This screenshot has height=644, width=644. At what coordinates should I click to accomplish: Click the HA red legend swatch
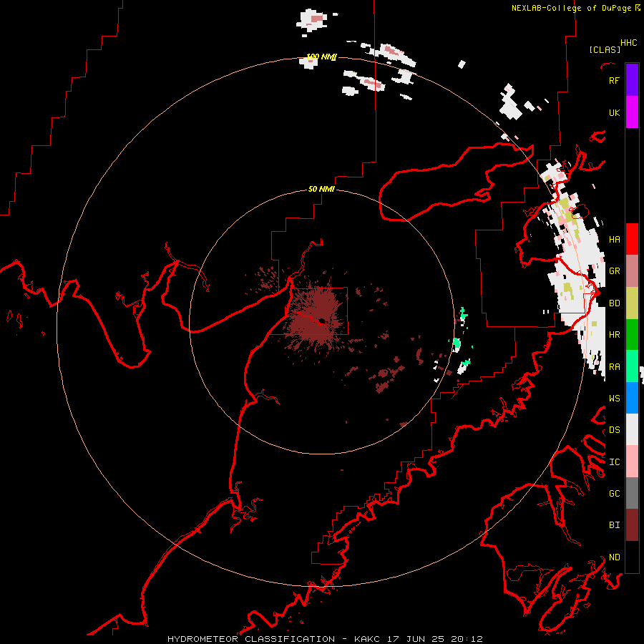click(x=632, y=239)
